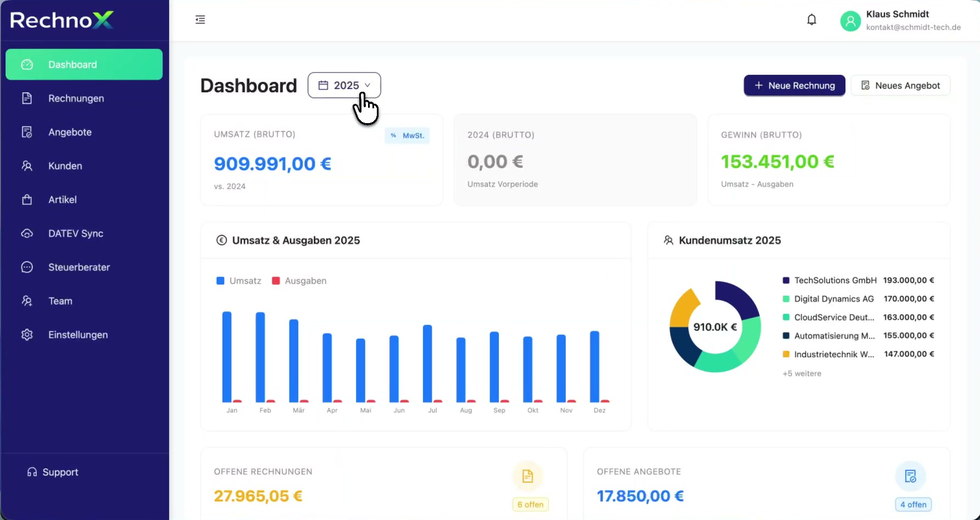Create invoice with Neue Rechnung button

coord(794,85)
